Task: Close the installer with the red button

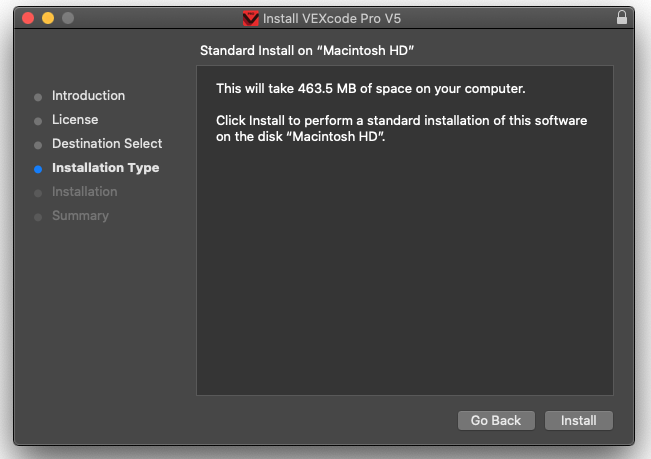Action: tap(28, 18)
